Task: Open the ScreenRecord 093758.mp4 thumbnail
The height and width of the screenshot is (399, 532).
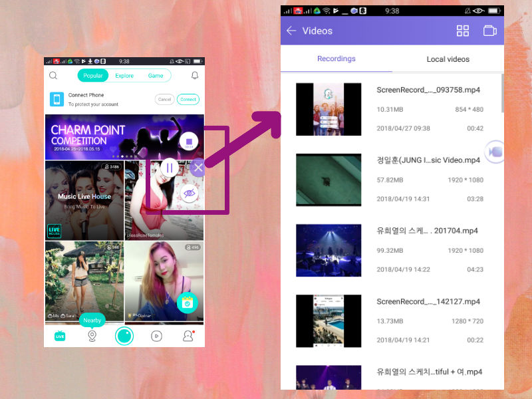Action: [329, 109]
